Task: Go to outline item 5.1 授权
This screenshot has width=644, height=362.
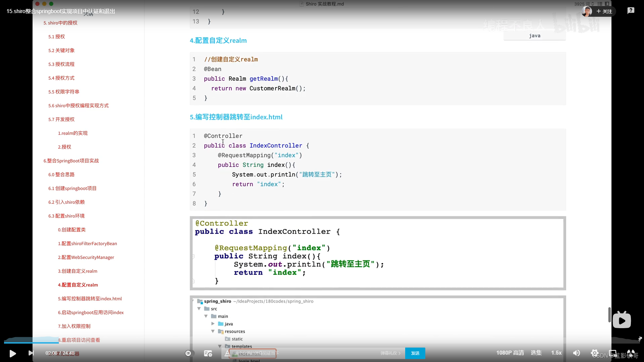Action: point(56,37)
